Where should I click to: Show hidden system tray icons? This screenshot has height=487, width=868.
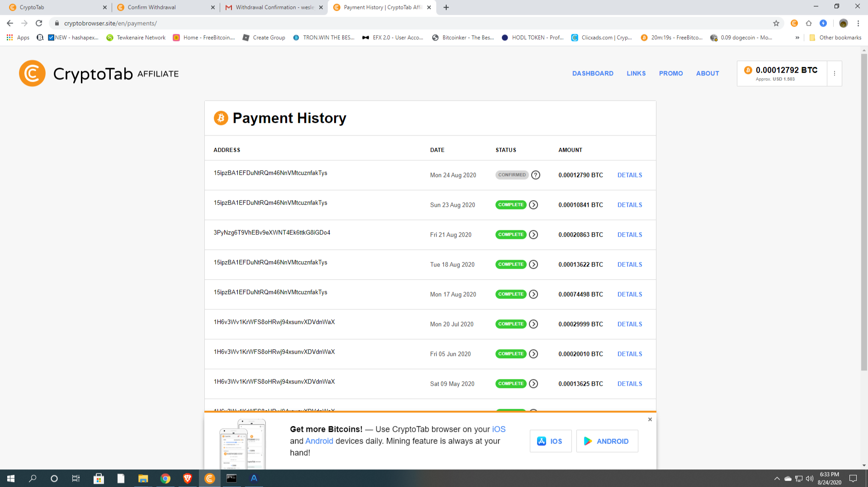pos(777,478)
